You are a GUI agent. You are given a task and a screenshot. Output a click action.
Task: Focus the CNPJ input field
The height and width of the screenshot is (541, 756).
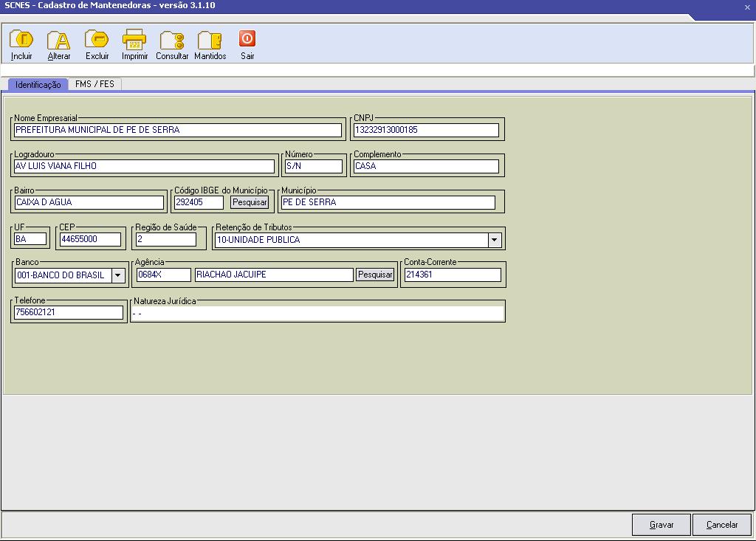426,130
